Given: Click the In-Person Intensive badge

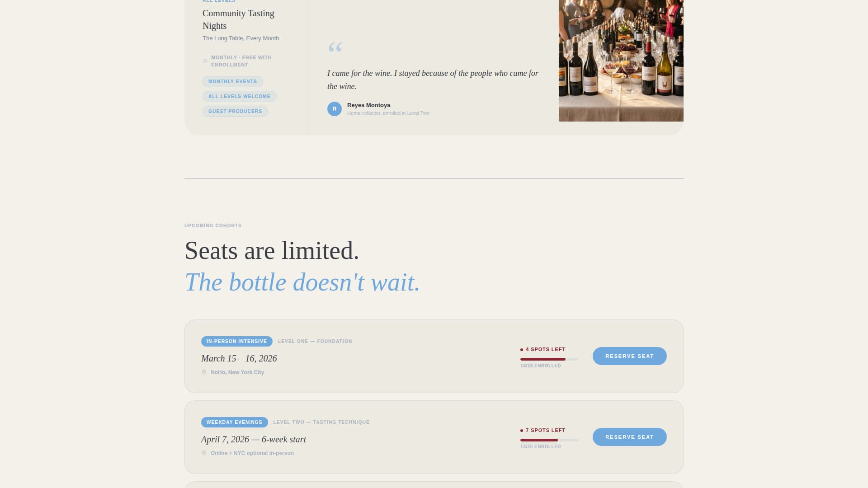Looking at the screenshot, I should click(x=236, y=342).
